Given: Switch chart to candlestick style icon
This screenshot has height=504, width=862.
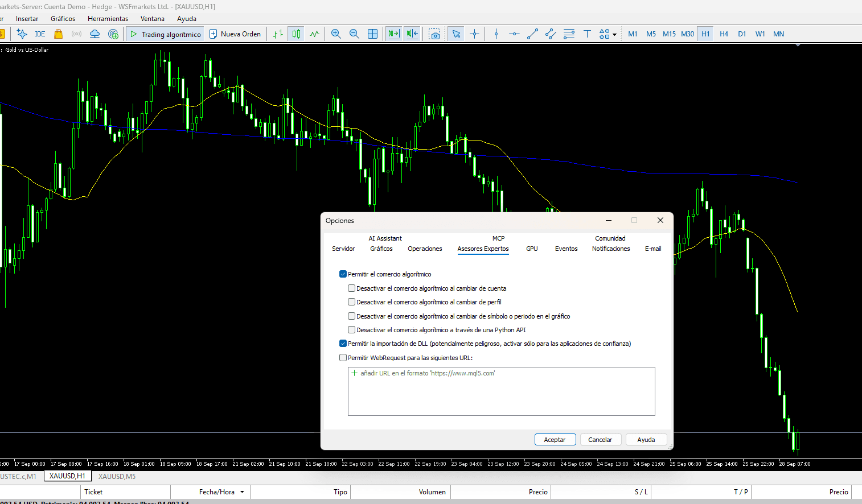Looking at the screenshot, I should [296, 34].
